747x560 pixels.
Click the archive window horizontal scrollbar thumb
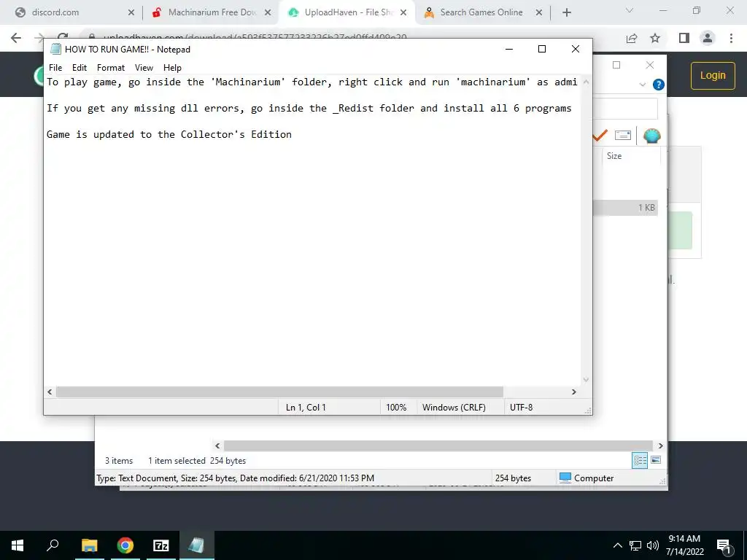click(438, 446)
